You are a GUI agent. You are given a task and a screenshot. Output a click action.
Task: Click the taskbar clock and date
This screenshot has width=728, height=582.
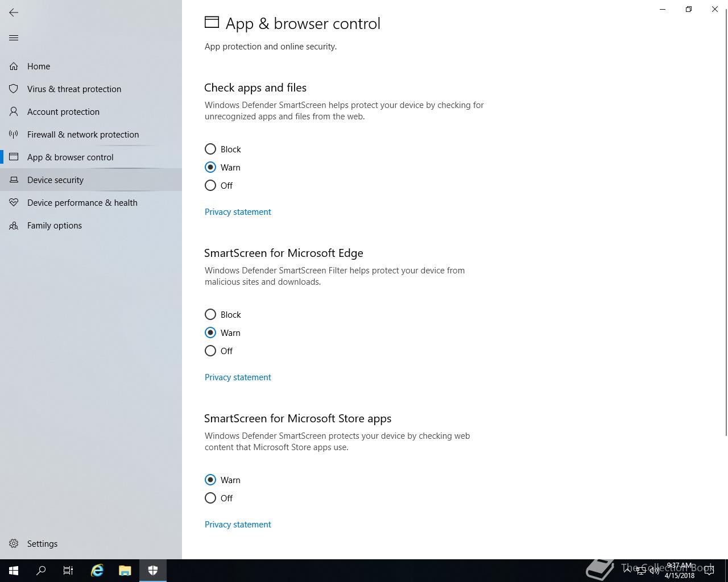680,571
